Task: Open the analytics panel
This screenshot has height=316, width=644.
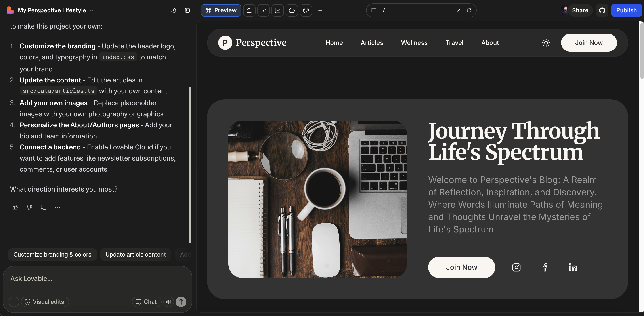Action: 277,10
